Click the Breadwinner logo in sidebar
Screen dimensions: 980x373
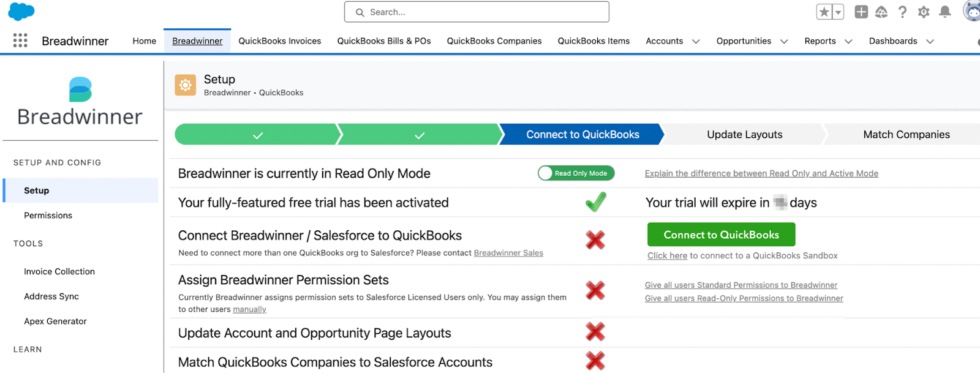[x=80, y=102]
